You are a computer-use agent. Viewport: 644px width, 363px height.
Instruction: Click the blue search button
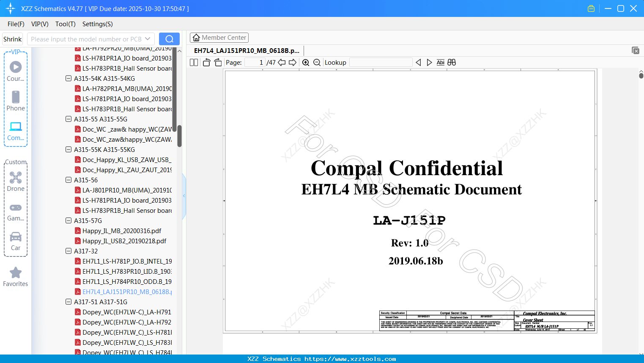pyautogui.click(x=169, y=39)
